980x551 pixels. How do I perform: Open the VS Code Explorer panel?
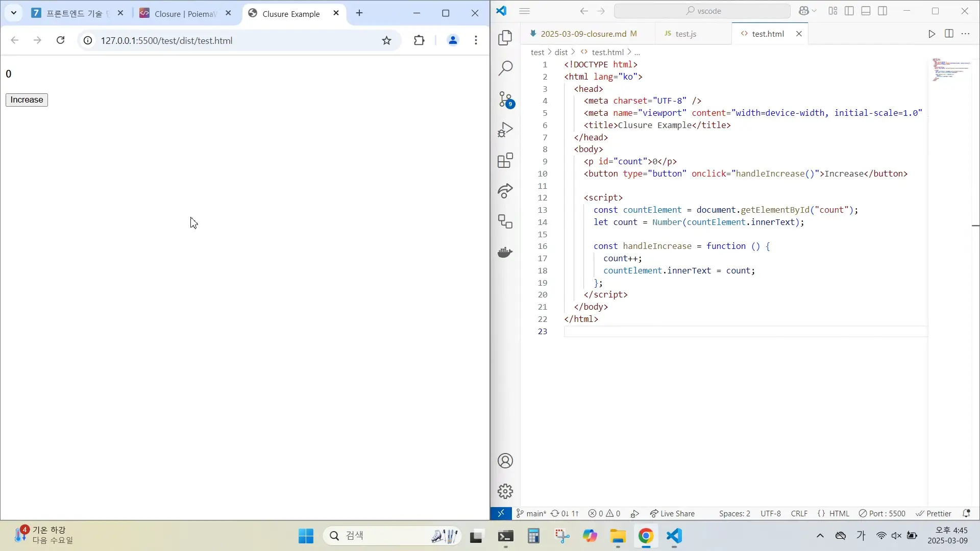pos(505,37)
